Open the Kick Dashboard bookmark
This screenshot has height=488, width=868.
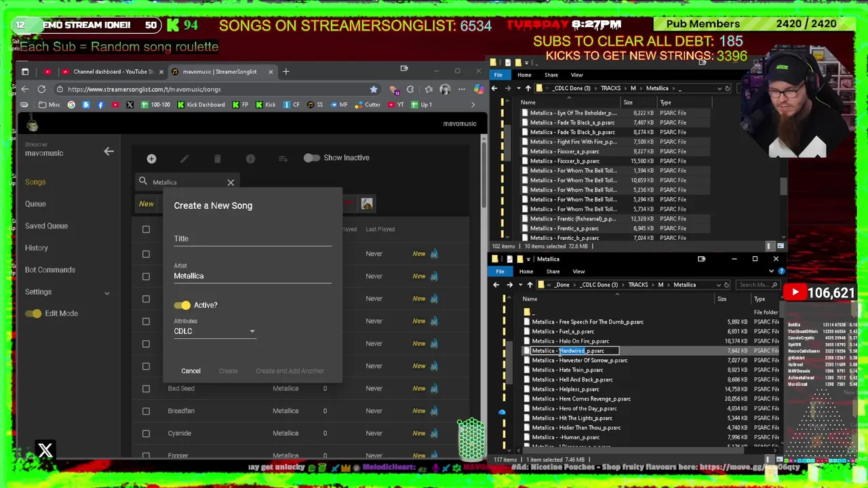pyautogui.click(x=201, y=104)
